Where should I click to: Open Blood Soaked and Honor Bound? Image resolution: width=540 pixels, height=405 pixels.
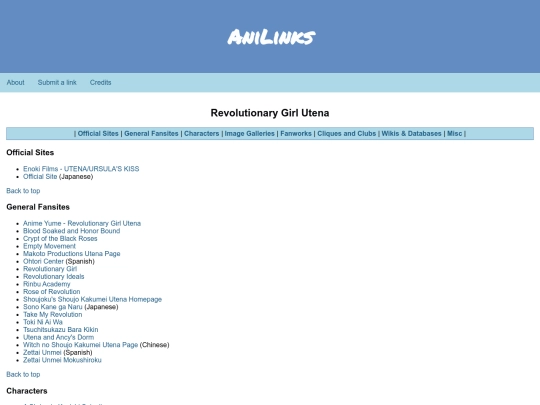point(71,231)
